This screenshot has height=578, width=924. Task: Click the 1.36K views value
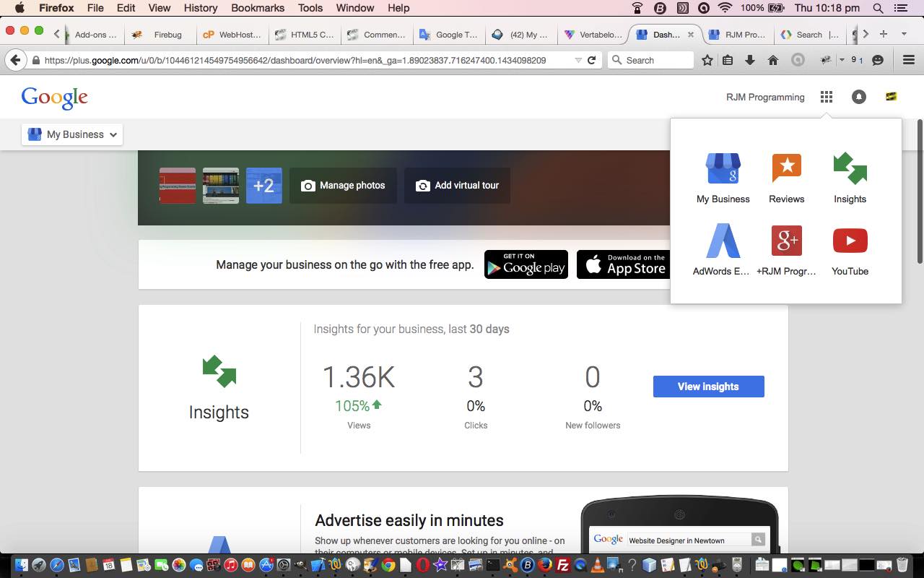click(359, 377)
